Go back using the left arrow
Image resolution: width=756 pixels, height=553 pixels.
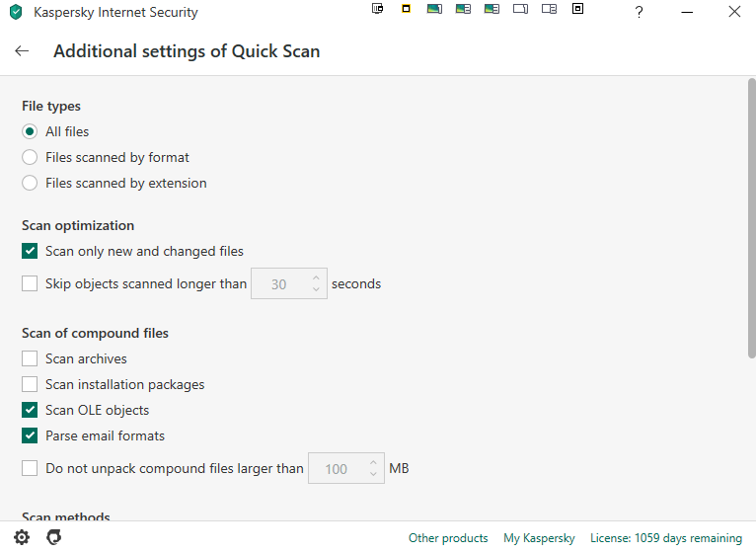pos(22,51)
